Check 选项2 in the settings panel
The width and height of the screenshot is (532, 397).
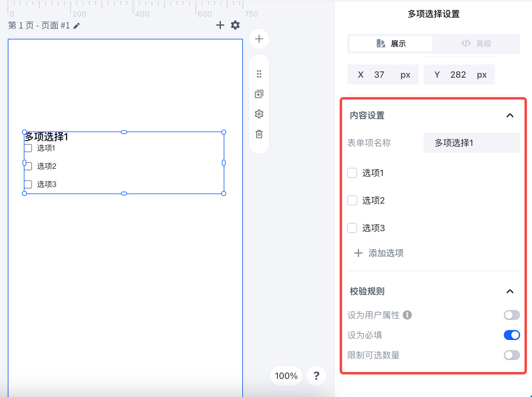click(x=352, y=200)
